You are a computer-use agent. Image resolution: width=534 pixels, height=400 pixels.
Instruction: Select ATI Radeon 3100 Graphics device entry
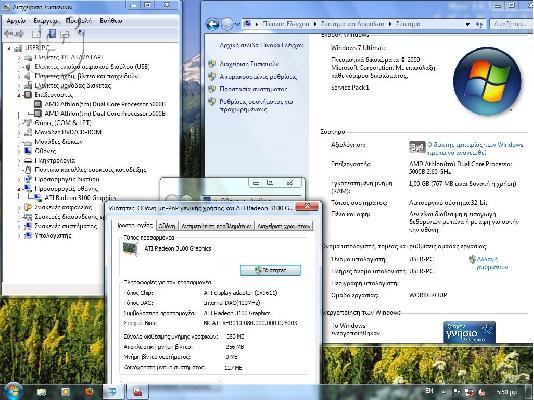click(x=80, y=198)
